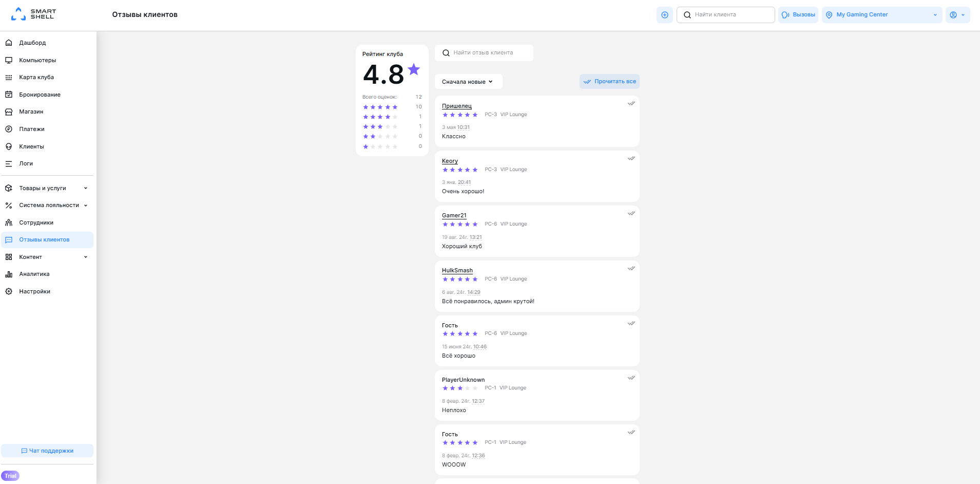Click the Trial badge
Screen dimensions: 980x484
tap(10, 476)
